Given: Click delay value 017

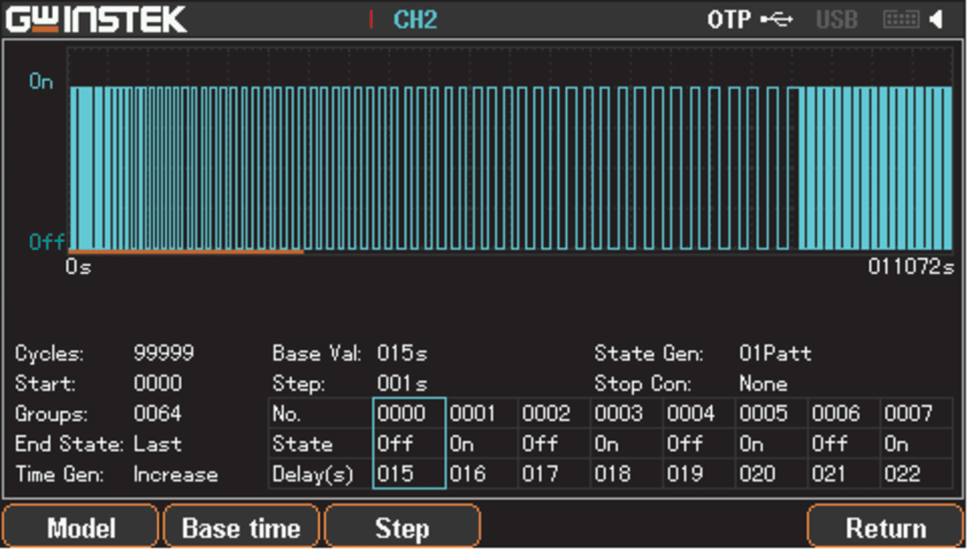Looking at the screenshot, I should (x=554, y=474).
